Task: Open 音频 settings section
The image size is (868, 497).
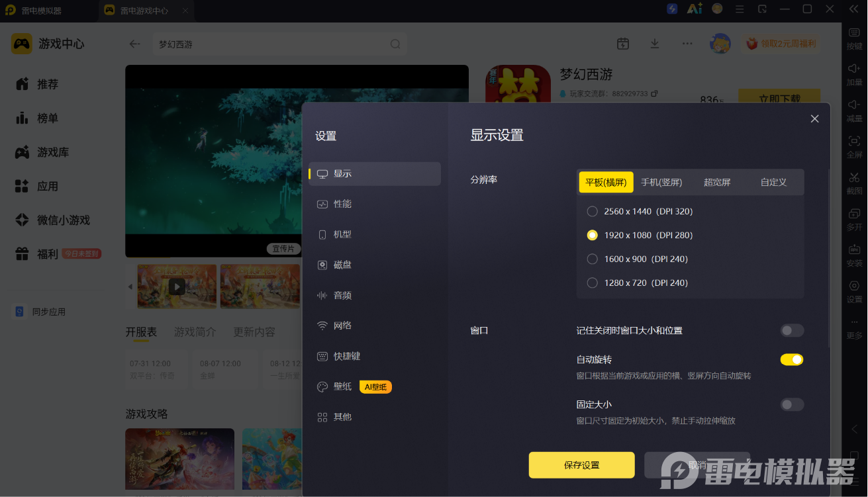Action: point(375,296)
